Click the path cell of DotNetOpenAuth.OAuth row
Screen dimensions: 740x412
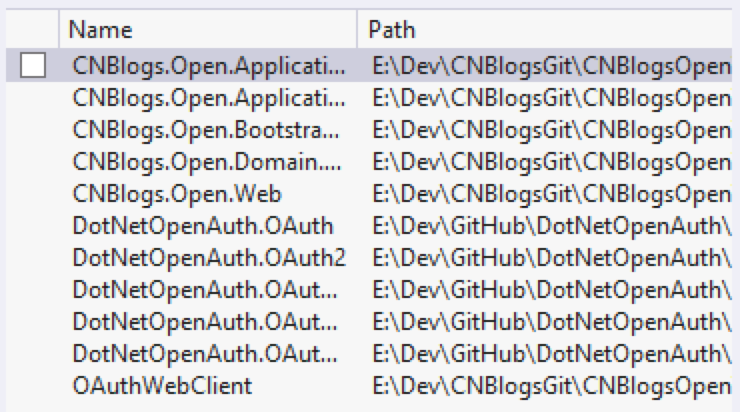[x=552, y=226]
